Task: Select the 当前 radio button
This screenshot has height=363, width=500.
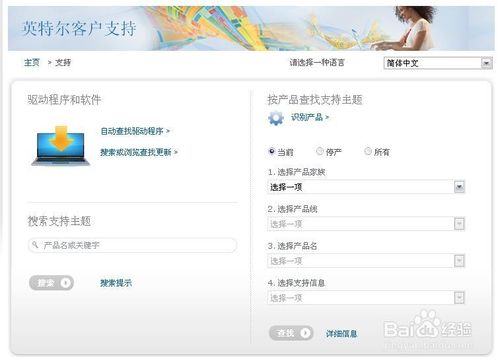Action: click(272, 151)
